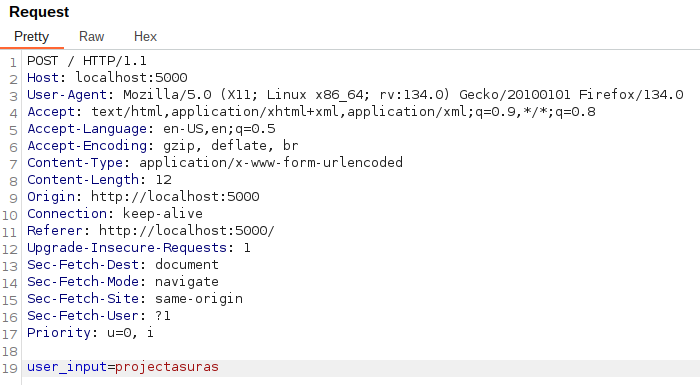Click the Accept-Language value en-US,en;q=0.5
Viewport: 700px width, 385px height.
click(x=219, y=129)
